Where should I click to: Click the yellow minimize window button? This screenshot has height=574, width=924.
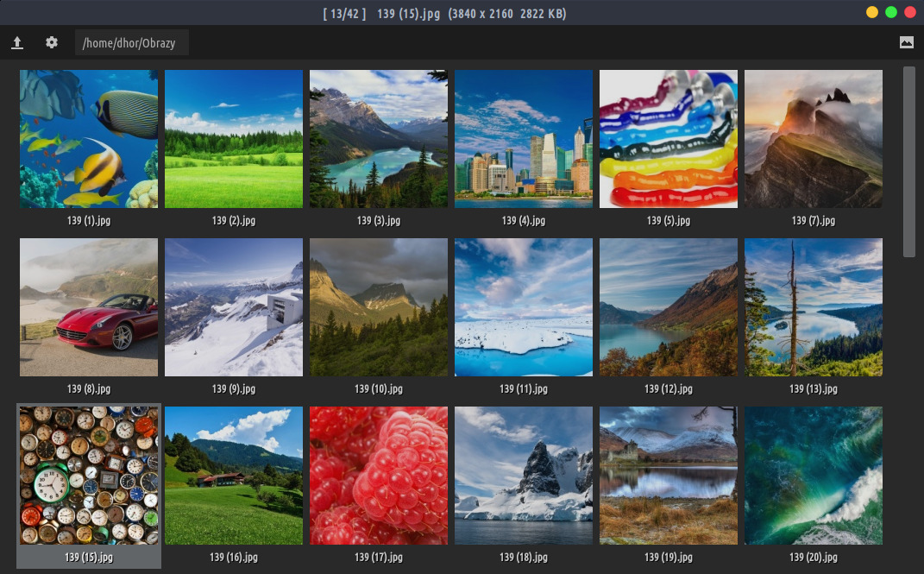(872, 12)
